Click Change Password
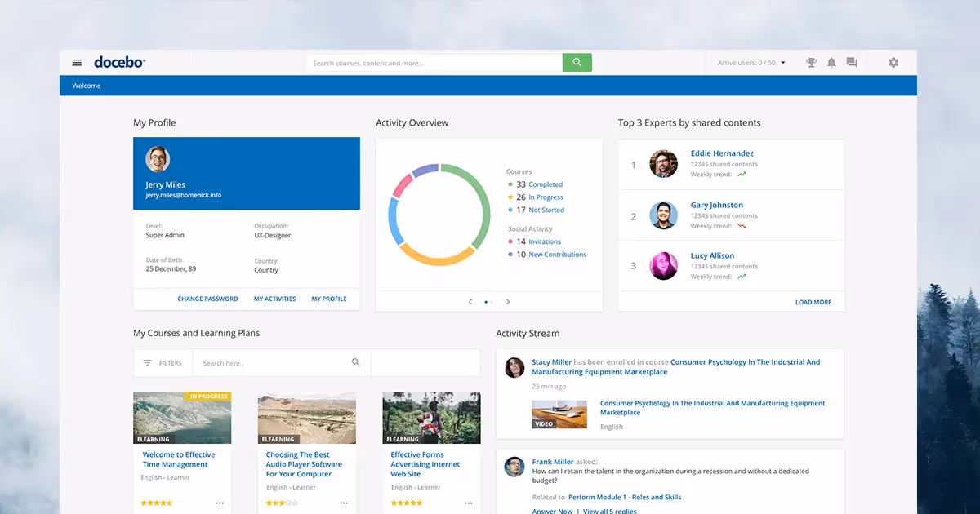Image resolution: width=980 pixels, height=514 pixels. 207,299
